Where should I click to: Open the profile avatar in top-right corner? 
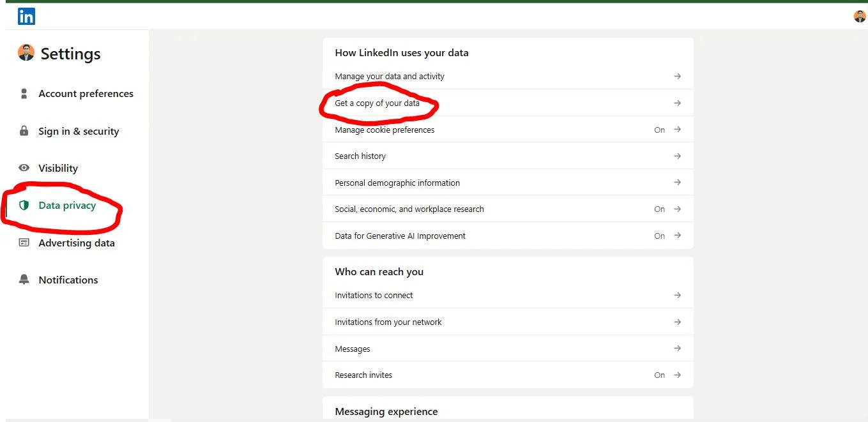[x=860, y=17]
